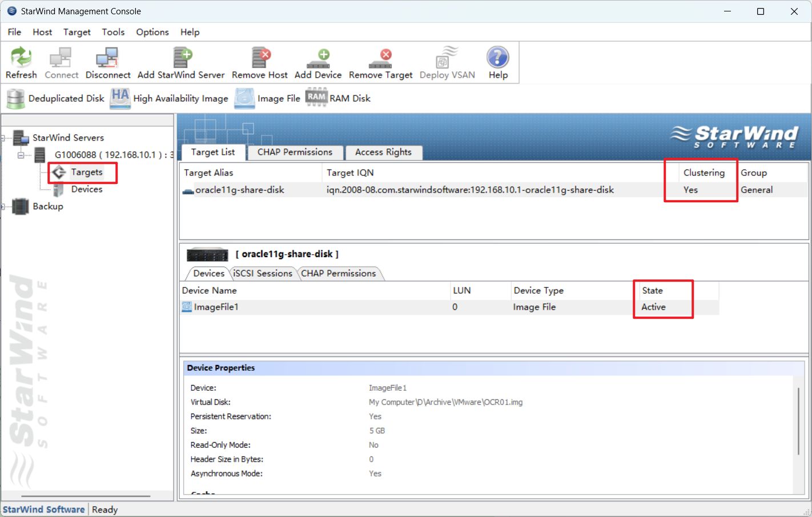812x517 pixels.
Task: Open the Help menu
Action: (190, 32)
